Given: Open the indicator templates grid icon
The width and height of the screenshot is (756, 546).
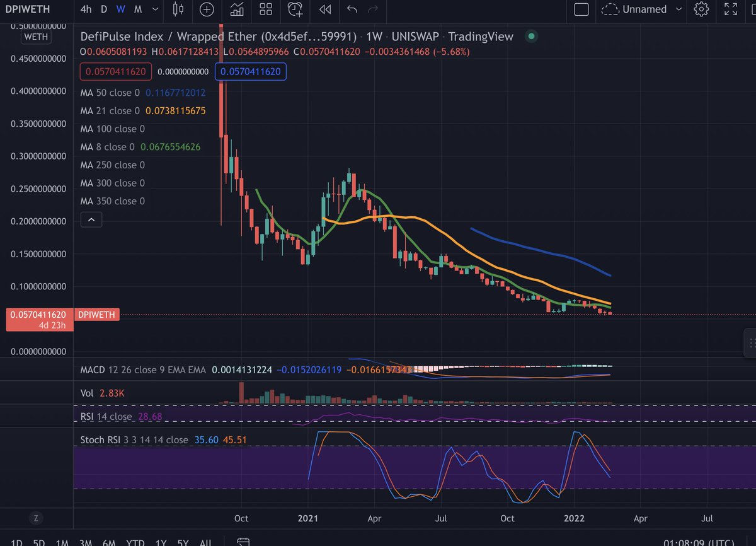Looking at the screenshot, I should tap(266, 9).
